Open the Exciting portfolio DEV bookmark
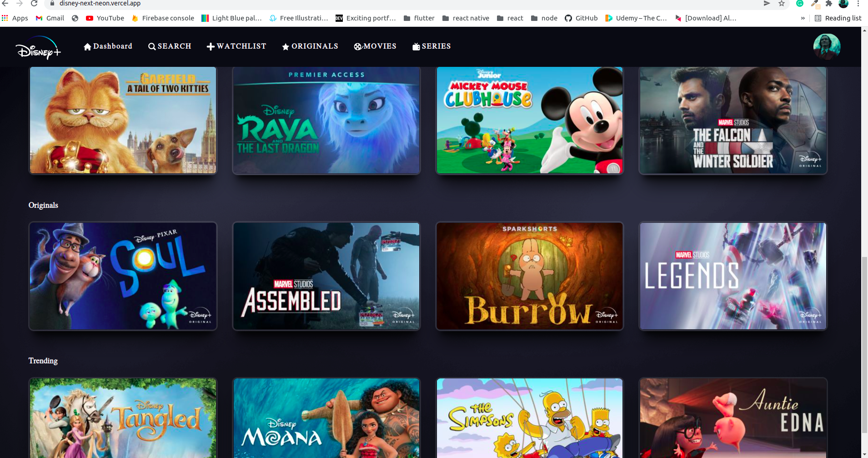The image size is (868, 458). pos(366,18)
